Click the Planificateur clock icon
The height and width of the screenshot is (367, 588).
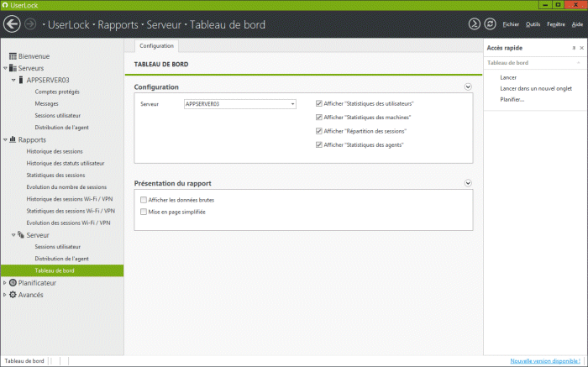tap(13, 283)
